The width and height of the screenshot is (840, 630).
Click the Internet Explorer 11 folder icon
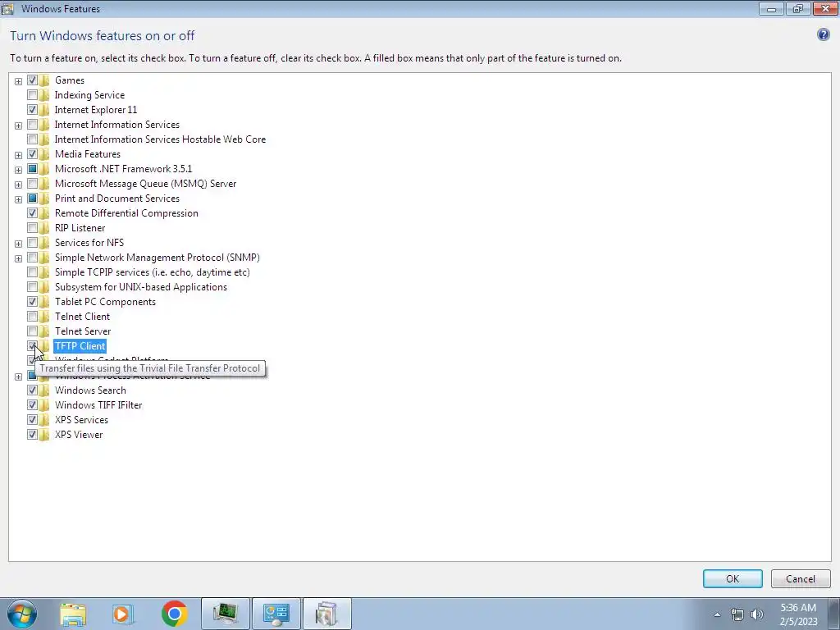tap(44, 110)
